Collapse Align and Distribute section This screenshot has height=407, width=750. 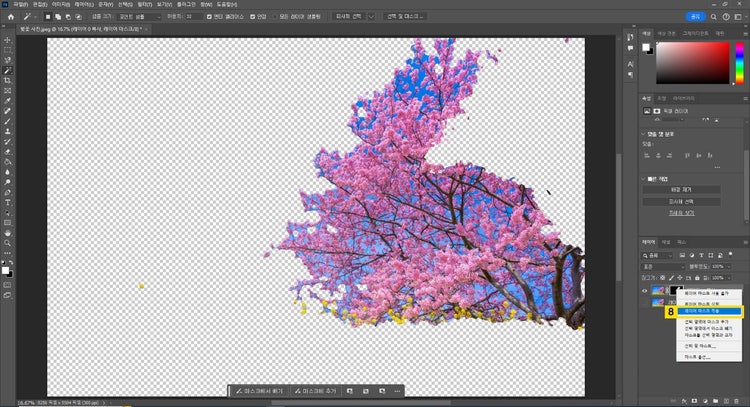click(x=643, y=134)
